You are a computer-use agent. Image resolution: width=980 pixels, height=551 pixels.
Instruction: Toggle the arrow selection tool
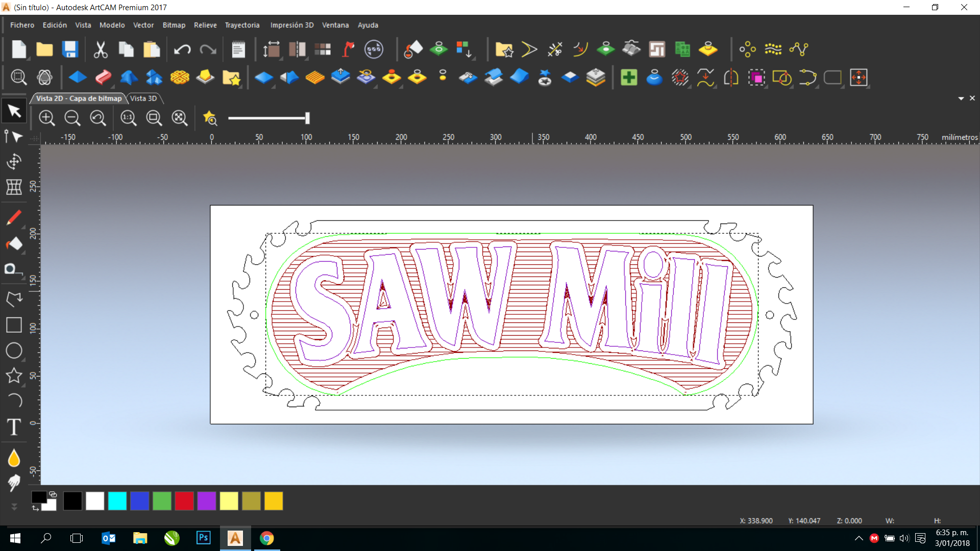click(14, 111)
